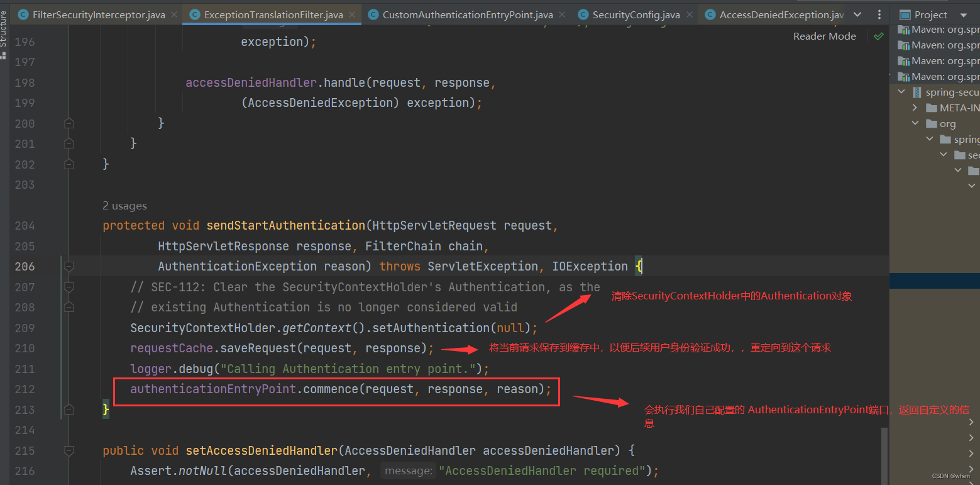Open the hidden tabs dropdown after AccessDeniedException.java
The height and width of the screenshot is (485, 980).
pos(857,14)
